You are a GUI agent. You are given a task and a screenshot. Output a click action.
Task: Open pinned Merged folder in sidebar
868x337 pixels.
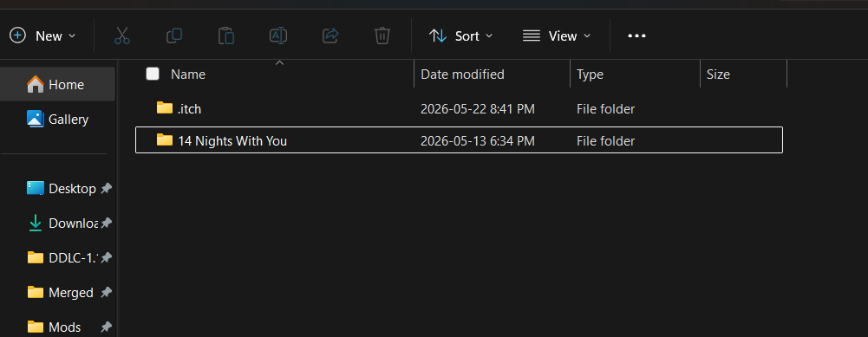pyautogui.click(x=60, y=292)
